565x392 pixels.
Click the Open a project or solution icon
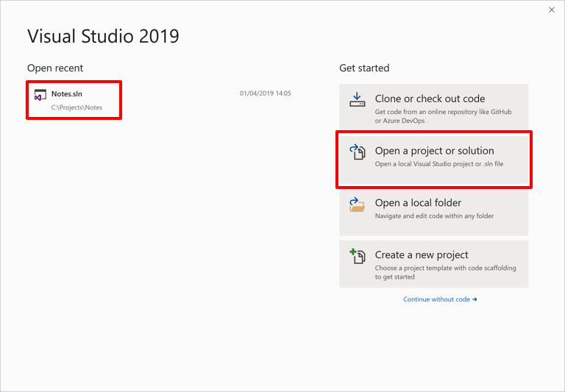coord(358,152)
